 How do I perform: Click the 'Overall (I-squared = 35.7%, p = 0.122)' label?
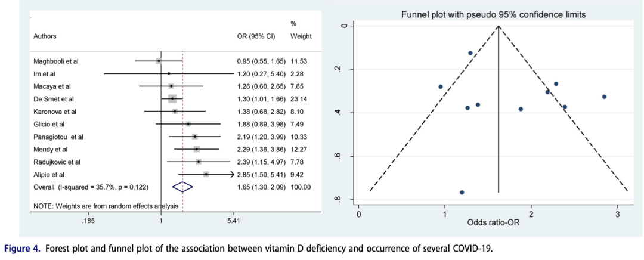[x=91, y=187]
